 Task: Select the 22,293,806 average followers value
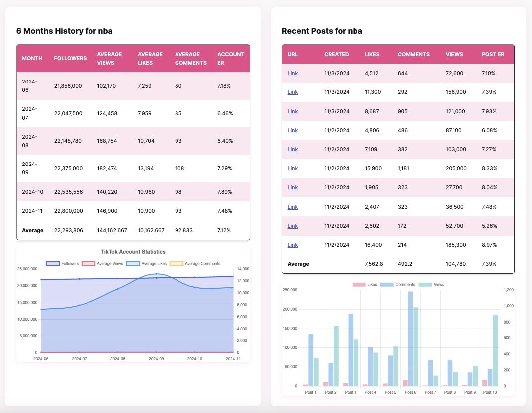(x=69, y=230)
